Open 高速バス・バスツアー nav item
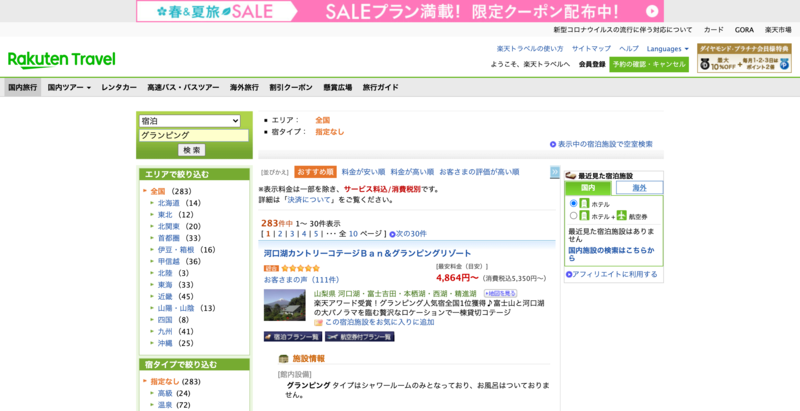 click(183, 87)
